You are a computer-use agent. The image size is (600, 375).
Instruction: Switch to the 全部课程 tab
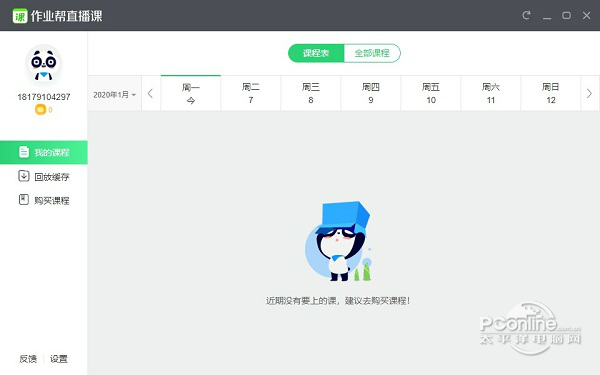pyautogui.click(x=372, y=53)
